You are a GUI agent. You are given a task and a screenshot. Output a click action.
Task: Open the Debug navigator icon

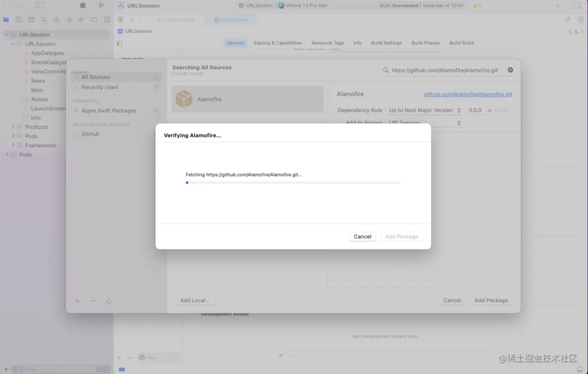click(x=82, y=20)
